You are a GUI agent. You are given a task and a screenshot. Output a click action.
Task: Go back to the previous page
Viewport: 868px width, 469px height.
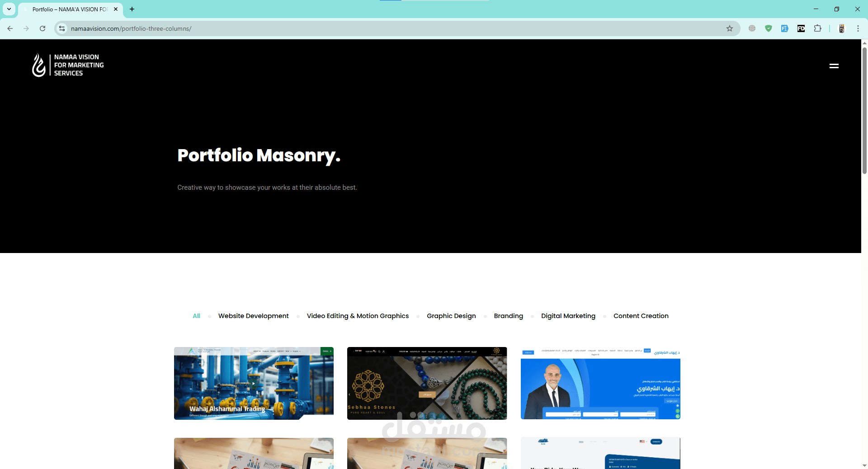click(10, 28)
